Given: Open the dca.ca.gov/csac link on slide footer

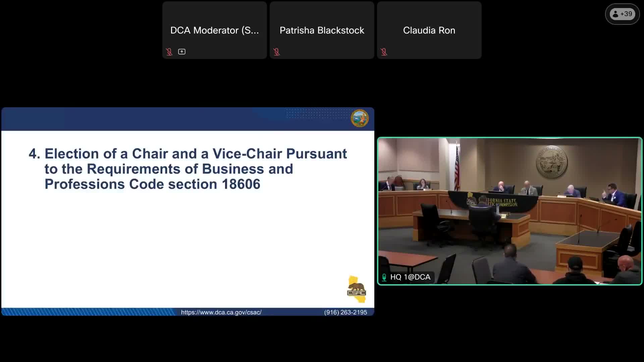Looking at the screenshot, I should (221, 312).
